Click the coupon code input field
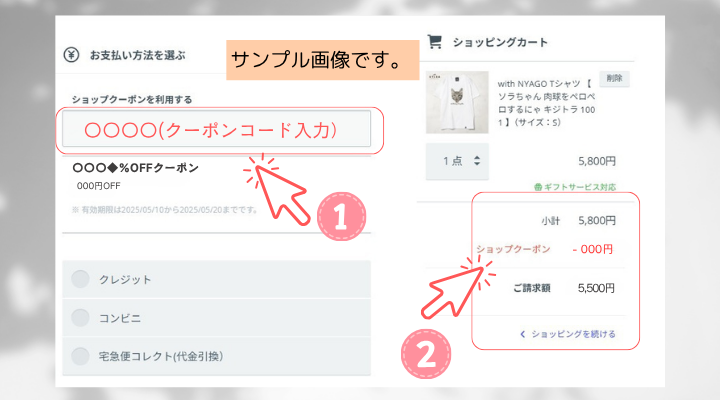The height and width of the screenshot is (400, 720). click(x=216, y=129)
